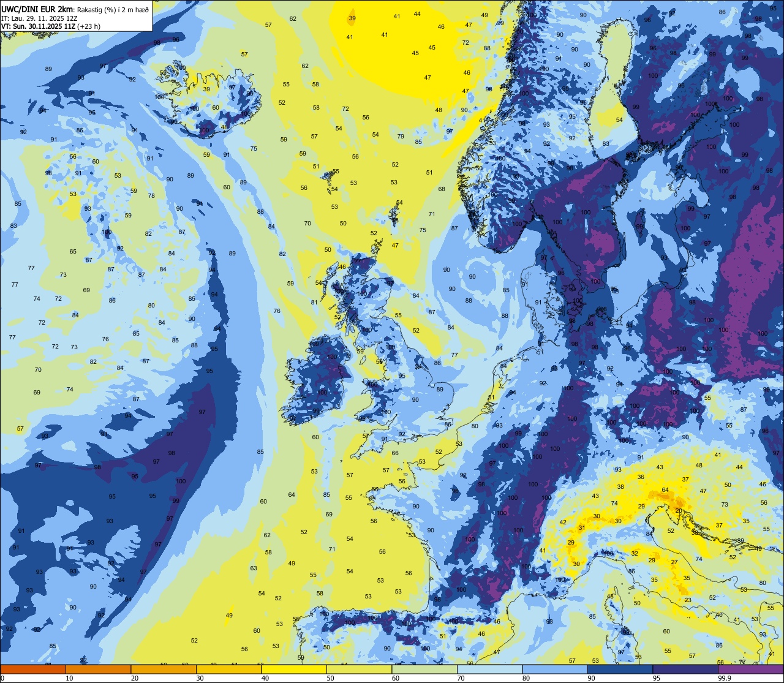The width and height of the screenshot is (784, 683).
Task: Choose the 90–95 medium blue legend swatch
Action: point(620,669)
